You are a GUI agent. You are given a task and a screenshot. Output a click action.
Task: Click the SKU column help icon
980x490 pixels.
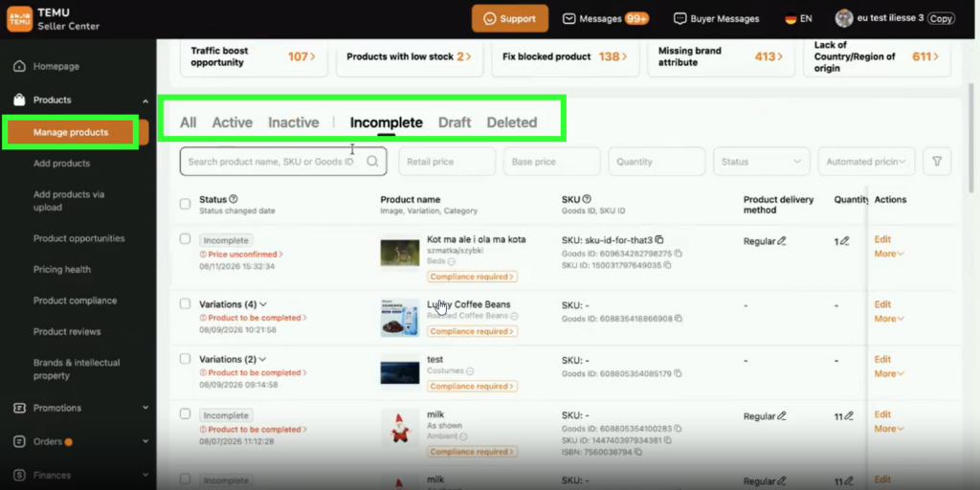coord(587,199)
